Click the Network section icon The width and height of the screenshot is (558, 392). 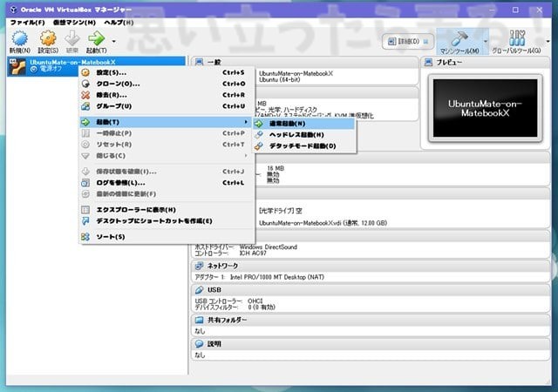click(200, 266)
